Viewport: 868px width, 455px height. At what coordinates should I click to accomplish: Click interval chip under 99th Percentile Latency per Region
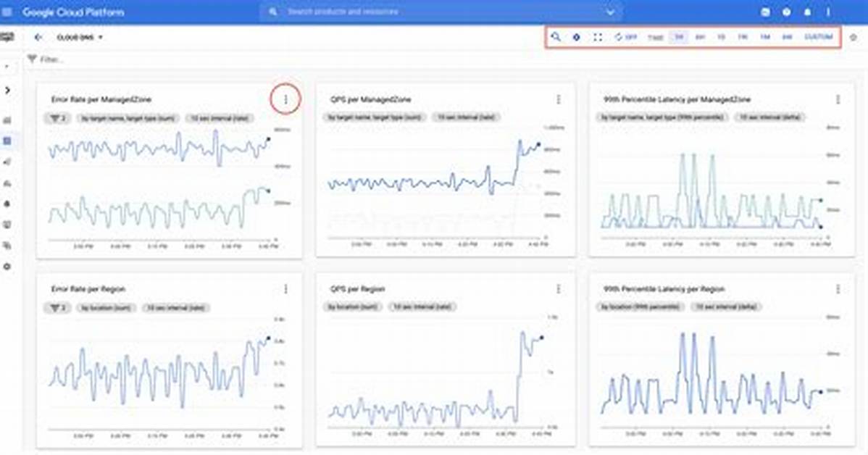pos(726,306)
